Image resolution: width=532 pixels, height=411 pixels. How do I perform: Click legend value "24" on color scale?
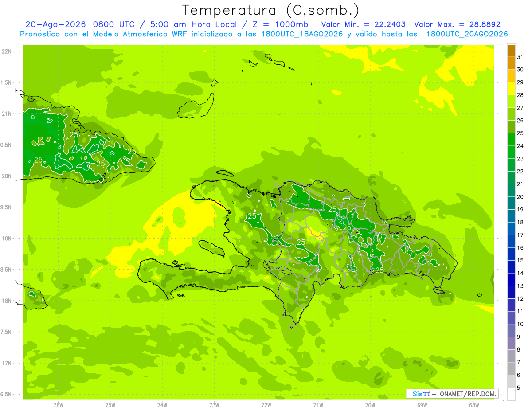pos(520,145)
